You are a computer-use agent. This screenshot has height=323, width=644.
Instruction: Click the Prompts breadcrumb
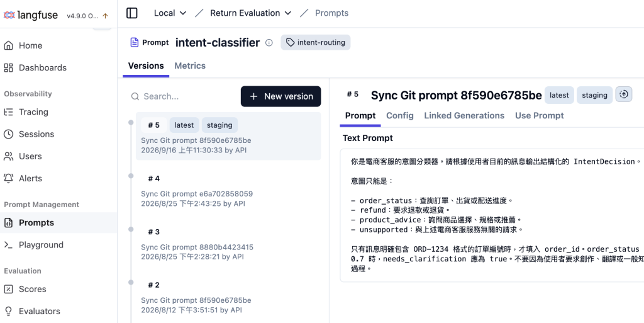click(331, 13)
